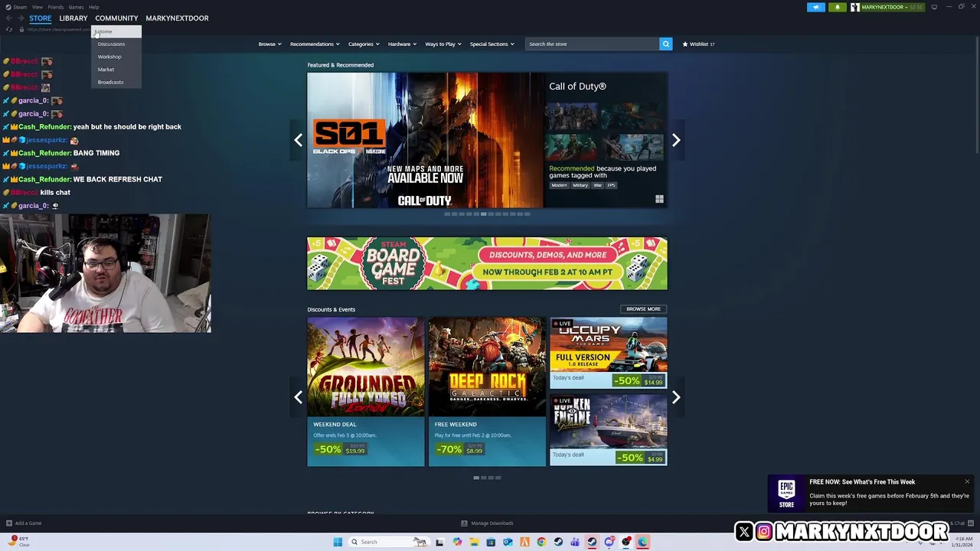
Task: Open the Deep Rock Galactic free weekend
Action: click(x=487, y=391)
